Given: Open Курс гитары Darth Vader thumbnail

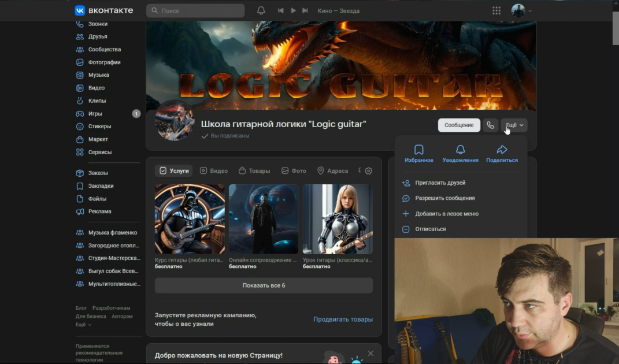Looking at the screenshot, I should pos(190,219).
